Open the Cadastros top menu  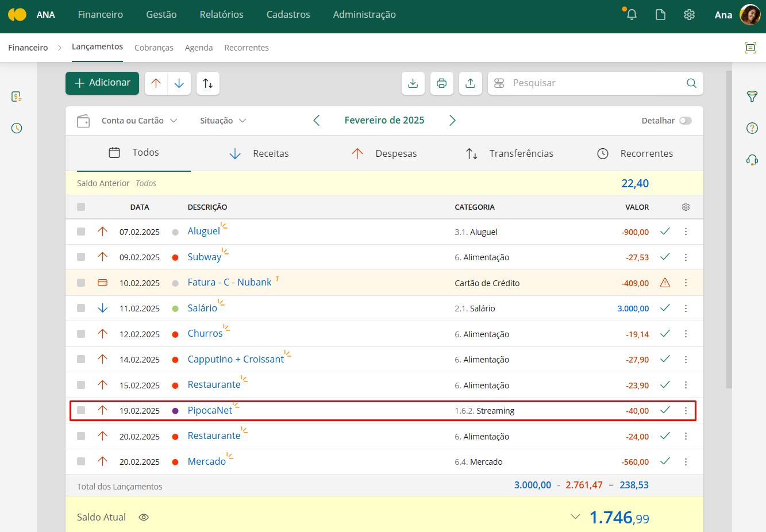(288, 14)
